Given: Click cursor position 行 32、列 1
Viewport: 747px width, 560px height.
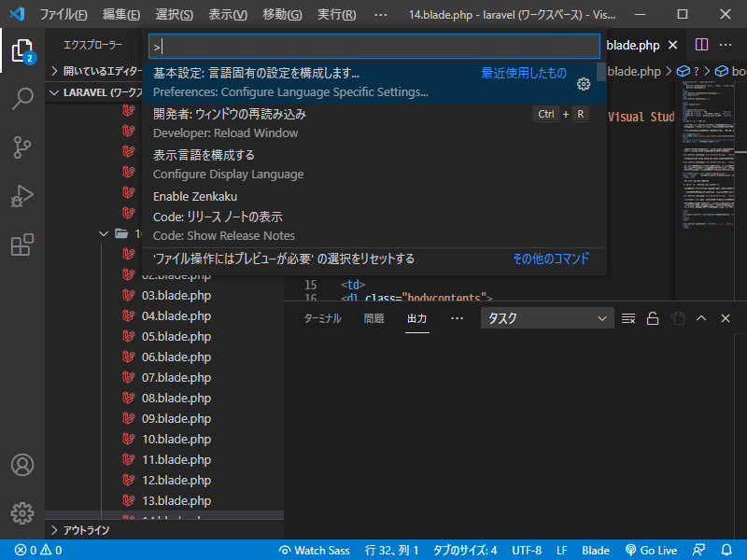Looking at the screenshot, I should tap(391, 551).
